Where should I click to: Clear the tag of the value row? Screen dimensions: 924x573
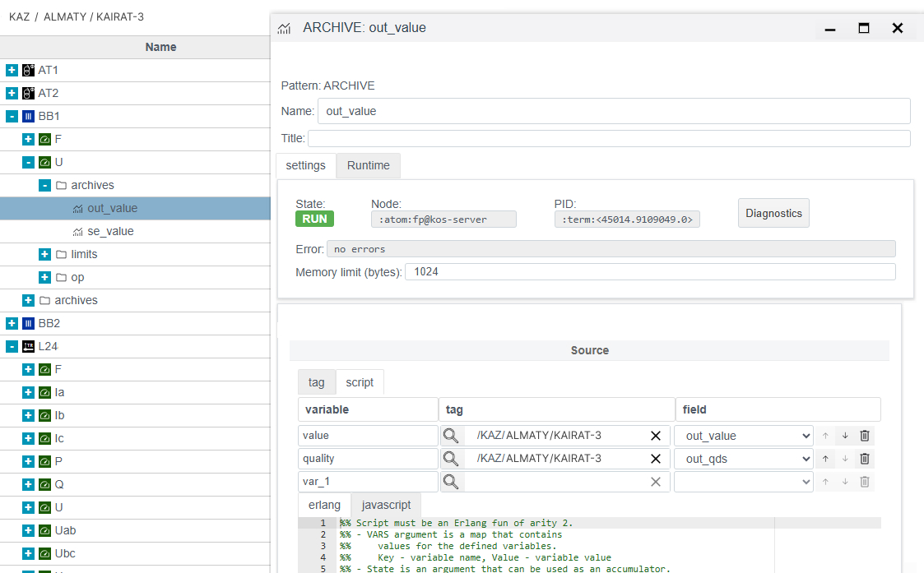tap(656, 436)
